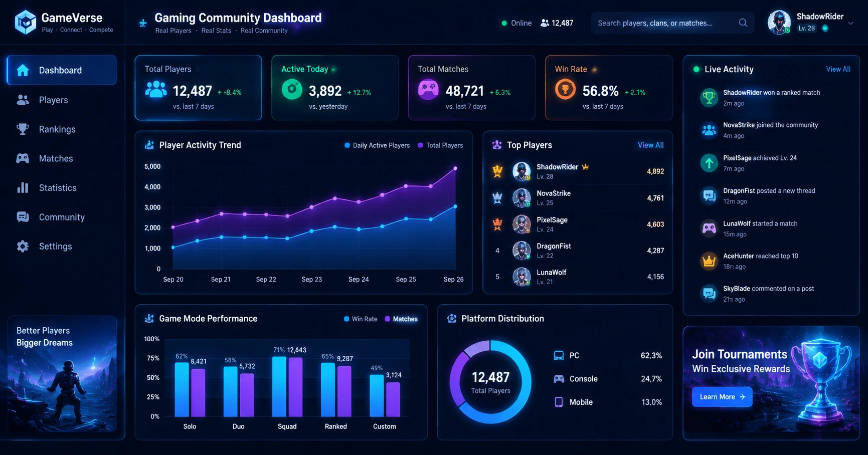The height and width of the screenshot is (455, 868).
Task: Click the chat icon for DragonFist's new thread
Action: tap(709, 195)
